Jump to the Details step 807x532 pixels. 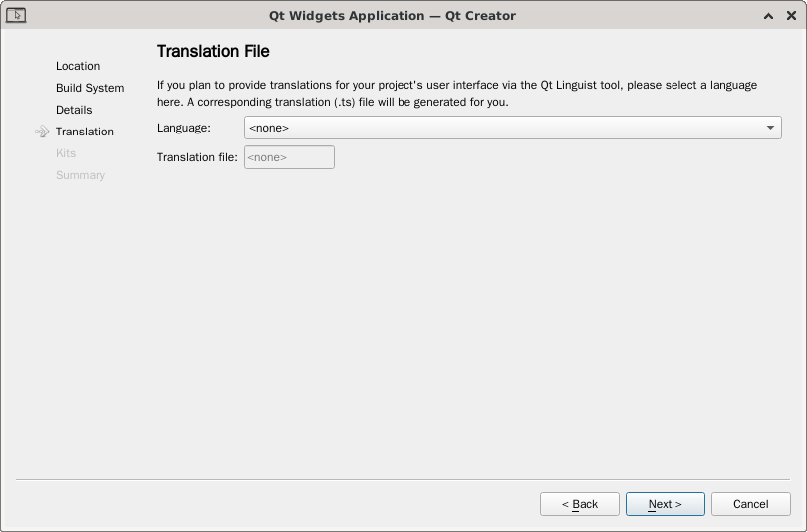pyautogui.click(x=74, y=110)
